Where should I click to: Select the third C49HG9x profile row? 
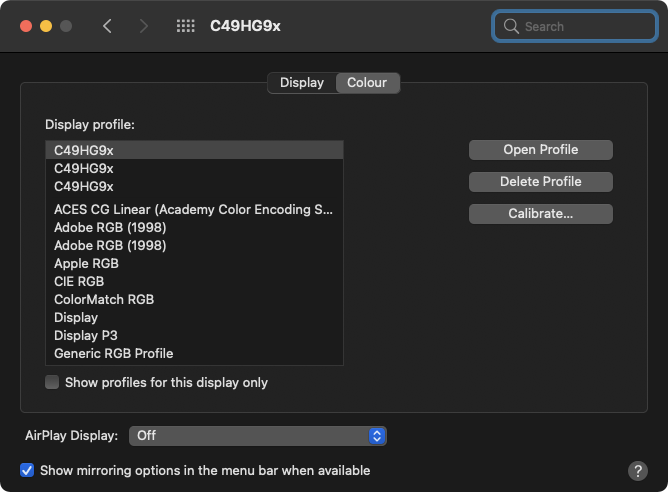(x=194, y=187)
